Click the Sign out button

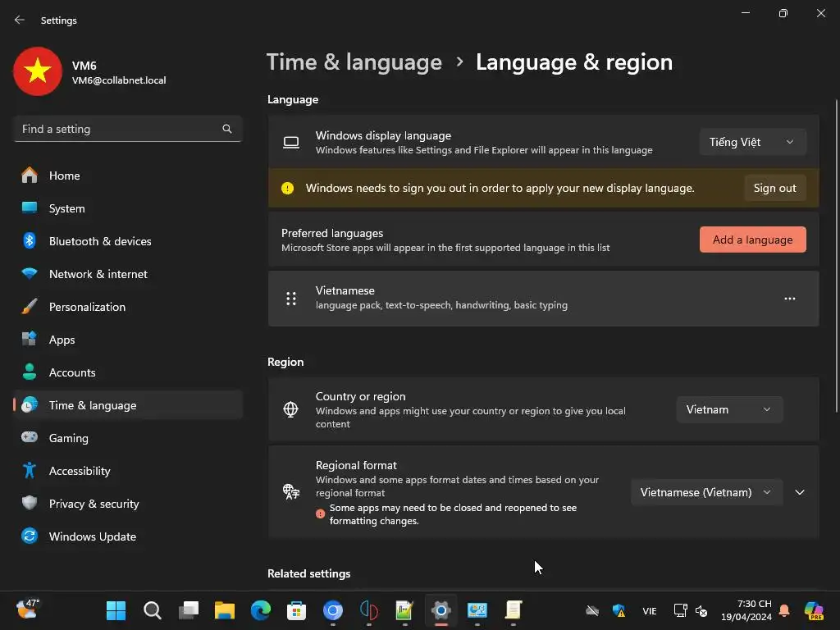click(x=774, y=188)
